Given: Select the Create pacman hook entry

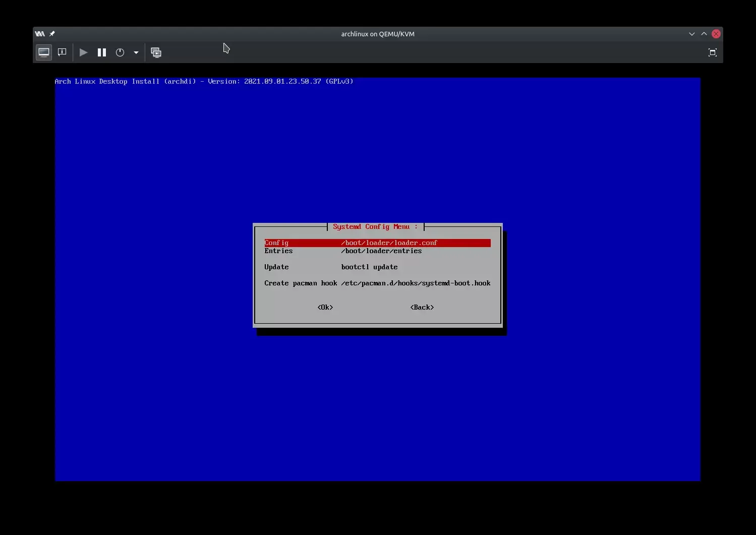Looking at the screenshot, I should [x=377, y=283].
